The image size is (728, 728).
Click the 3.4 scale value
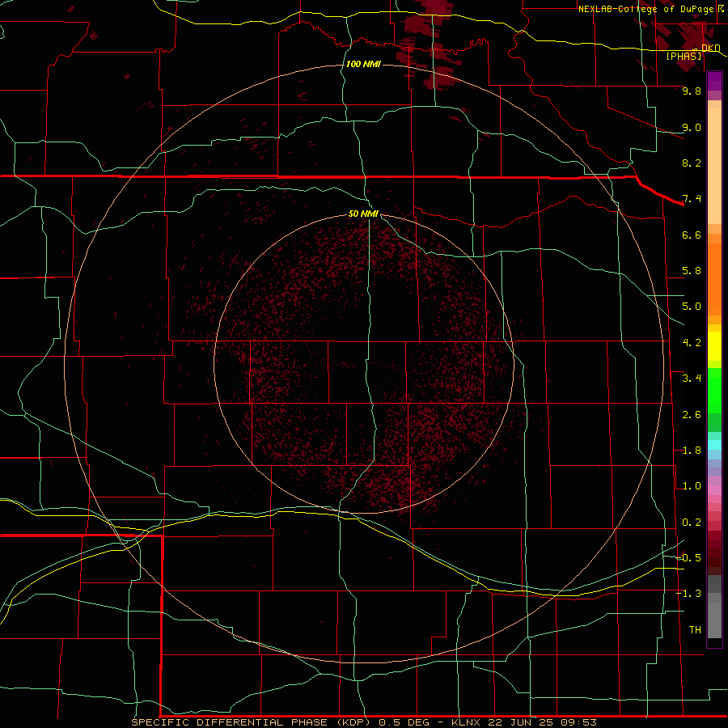(x=692, y=379)
